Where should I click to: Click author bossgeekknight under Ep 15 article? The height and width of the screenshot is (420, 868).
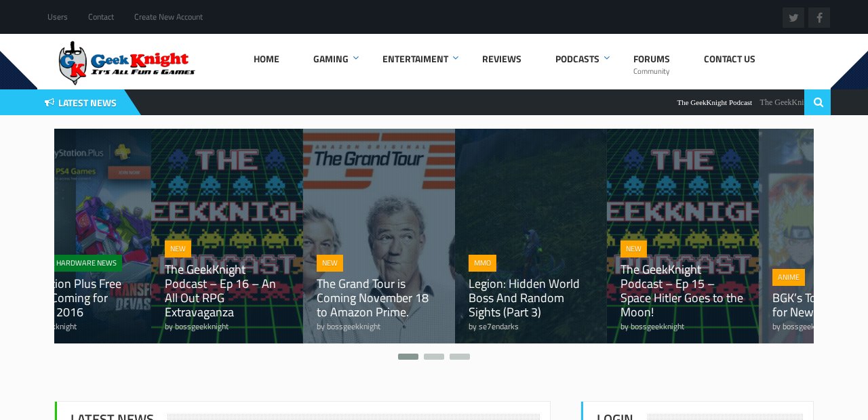click(x=658, y=327)
